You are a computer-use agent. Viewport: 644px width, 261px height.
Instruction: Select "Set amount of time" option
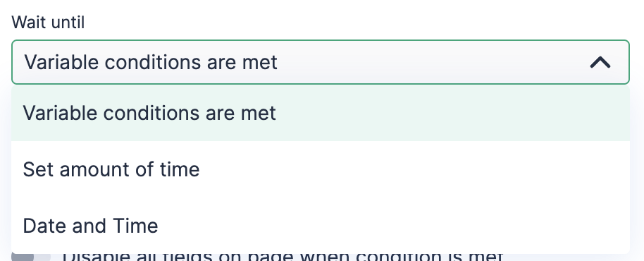[321, 169]
